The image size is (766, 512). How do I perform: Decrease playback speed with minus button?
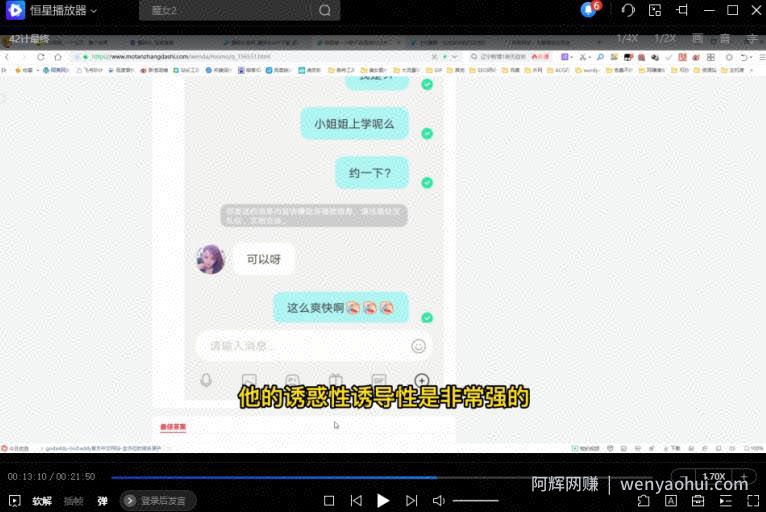coord(683,476)
